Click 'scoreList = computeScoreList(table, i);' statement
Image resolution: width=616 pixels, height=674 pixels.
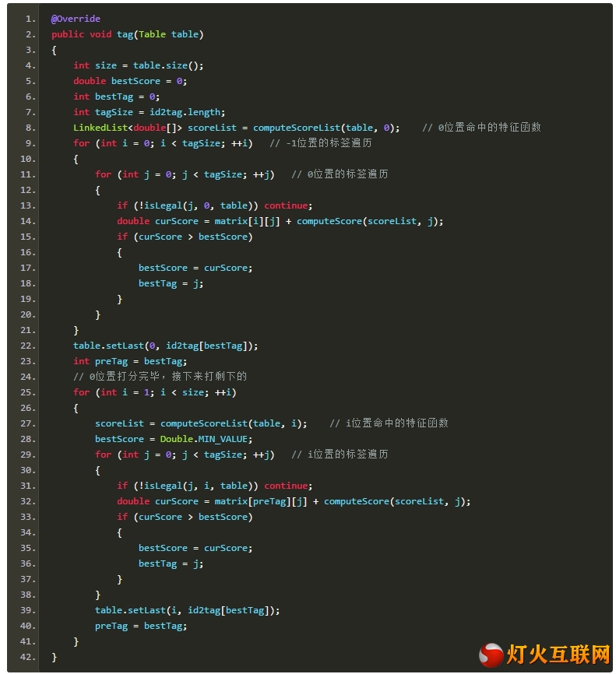pyautogui.click(x=201, y=423)
